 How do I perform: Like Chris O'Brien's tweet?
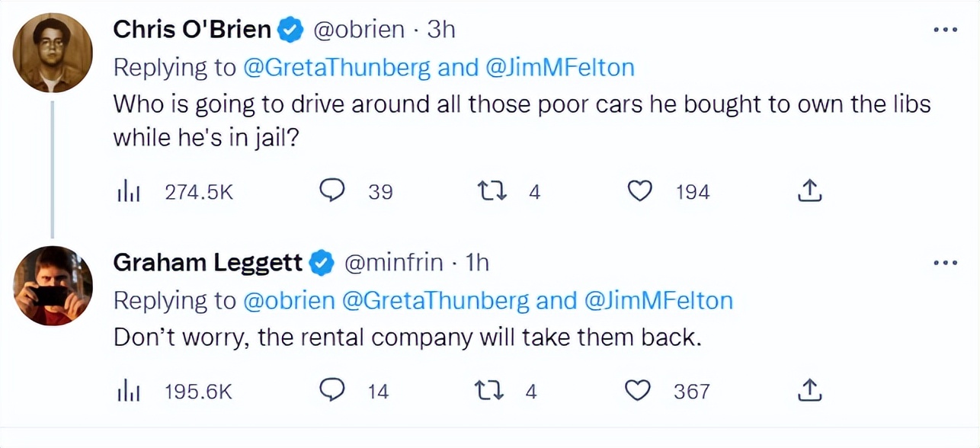click(640, 192)
